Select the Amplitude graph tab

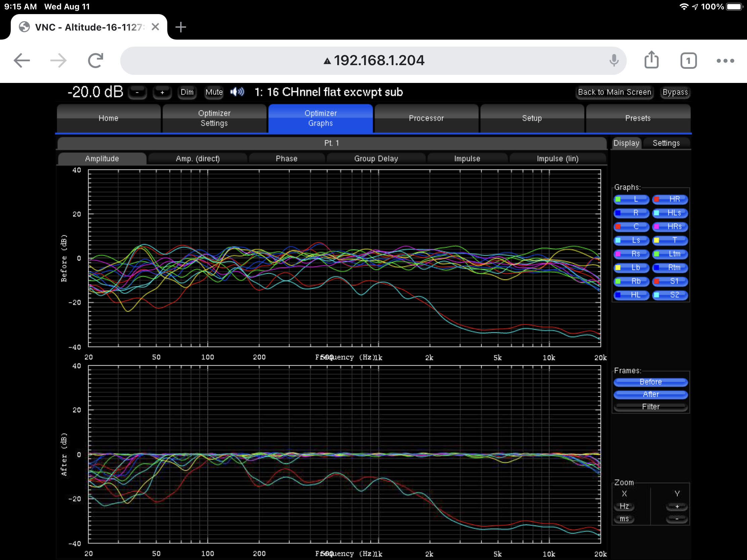coord(102,159)
